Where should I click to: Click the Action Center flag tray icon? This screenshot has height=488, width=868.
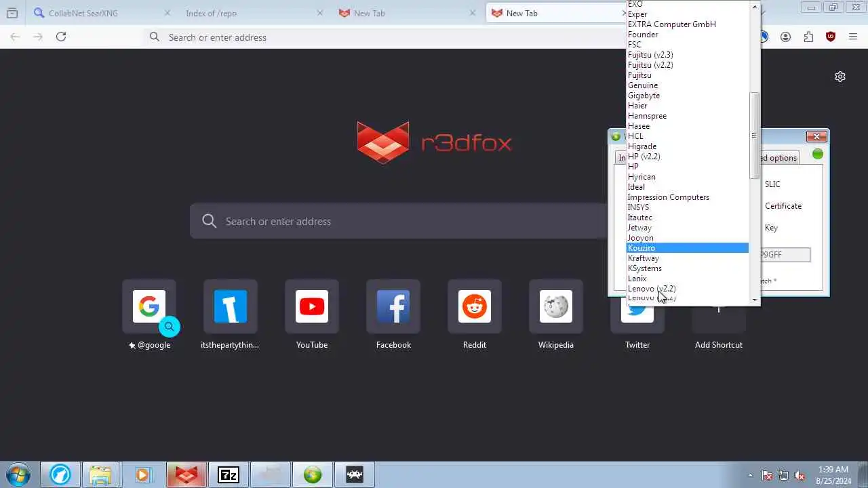[767, 475]
